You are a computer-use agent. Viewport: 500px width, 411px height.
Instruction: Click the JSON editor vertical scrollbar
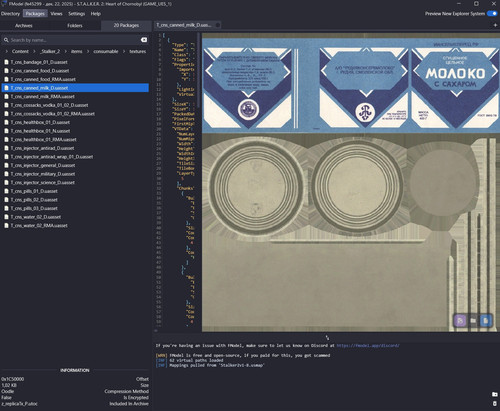[199, 70]
